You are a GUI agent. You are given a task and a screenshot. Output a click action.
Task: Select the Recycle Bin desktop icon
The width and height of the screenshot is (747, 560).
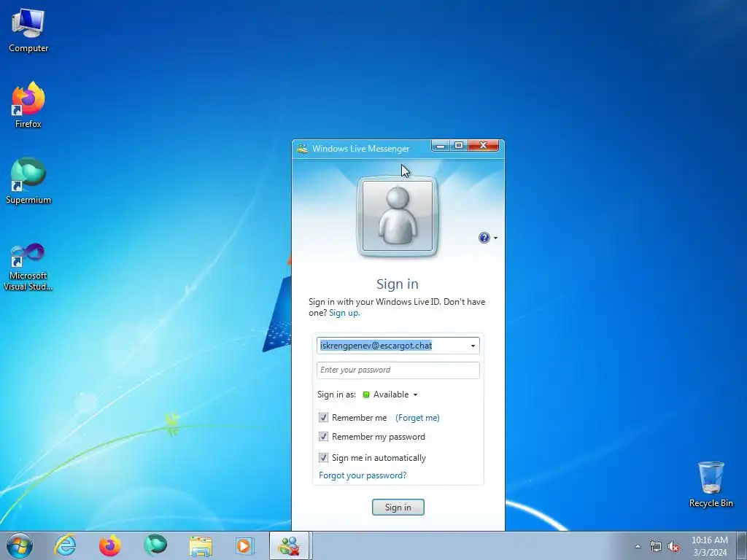click(x=711, y=484)
